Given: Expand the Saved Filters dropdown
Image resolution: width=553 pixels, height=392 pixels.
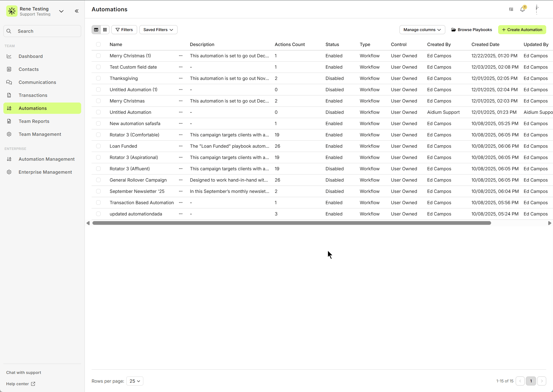Looking at the screenshot, I should tap(158, 30).
